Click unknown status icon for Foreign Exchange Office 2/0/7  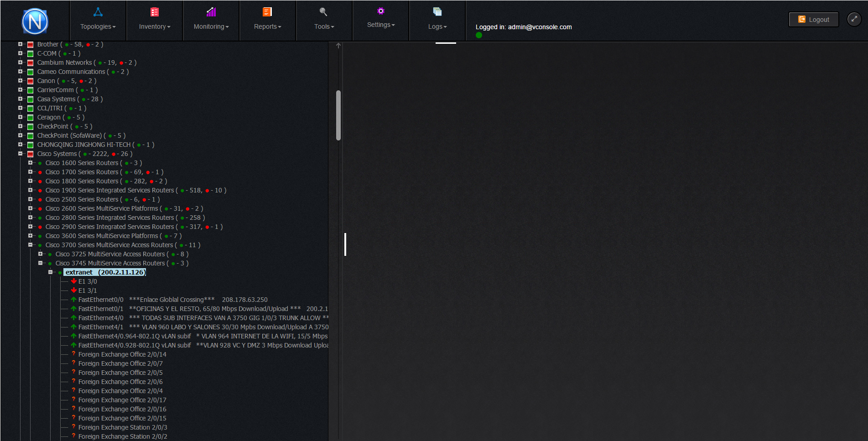[x=73, y=363]
